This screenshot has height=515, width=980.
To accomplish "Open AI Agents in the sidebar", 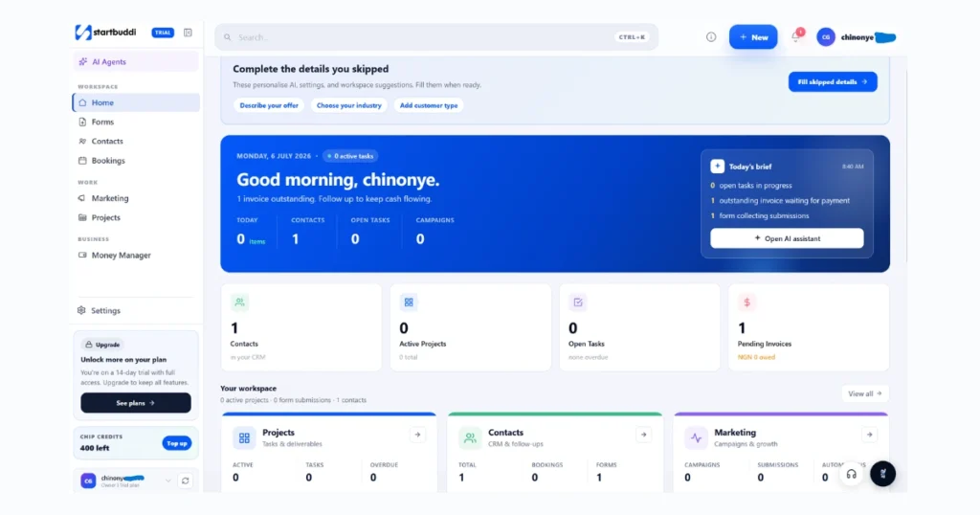I will 136,62.
